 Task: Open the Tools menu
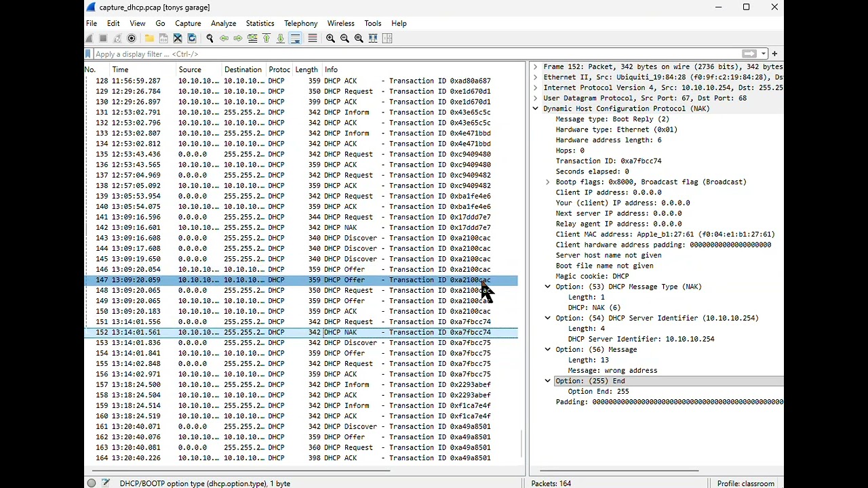pos(373,24)
